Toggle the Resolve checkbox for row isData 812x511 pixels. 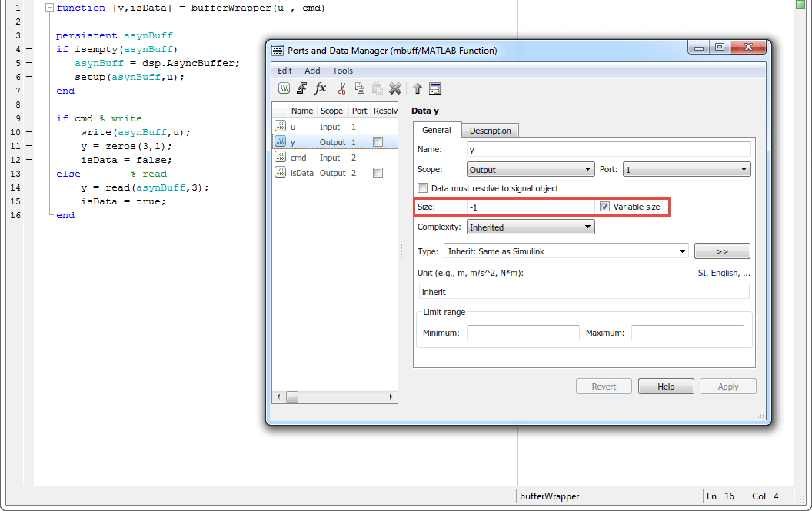pyautogui.click(x=378, y=173)
